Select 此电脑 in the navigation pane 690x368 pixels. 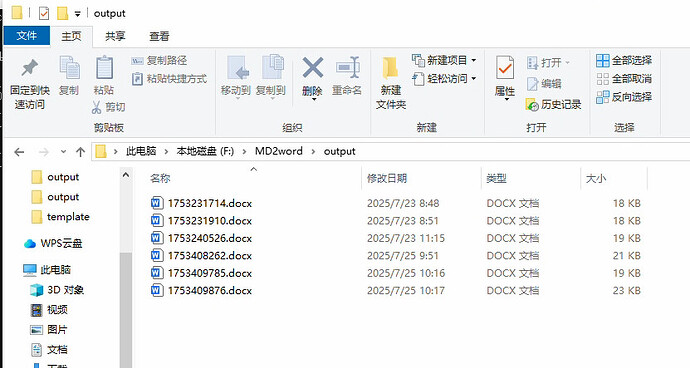[47, 270]
